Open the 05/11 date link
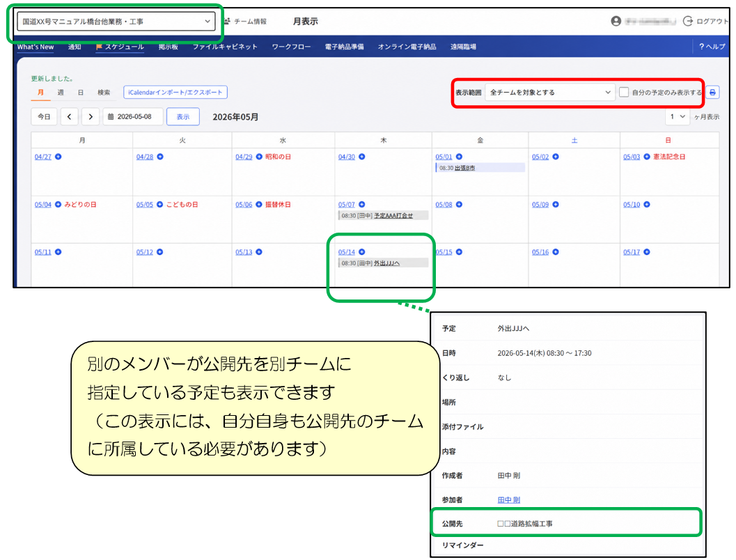The height and width of the screenshot is (560, 736). pos(42,252)
